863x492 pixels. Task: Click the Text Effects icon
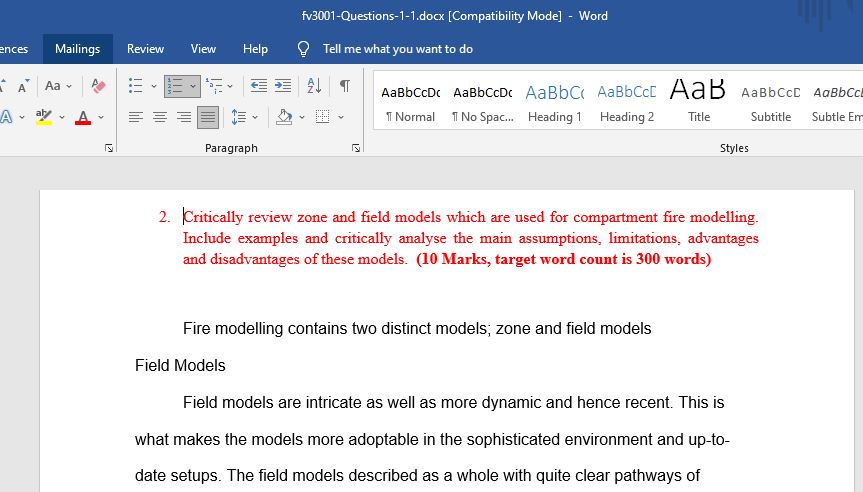6,117
